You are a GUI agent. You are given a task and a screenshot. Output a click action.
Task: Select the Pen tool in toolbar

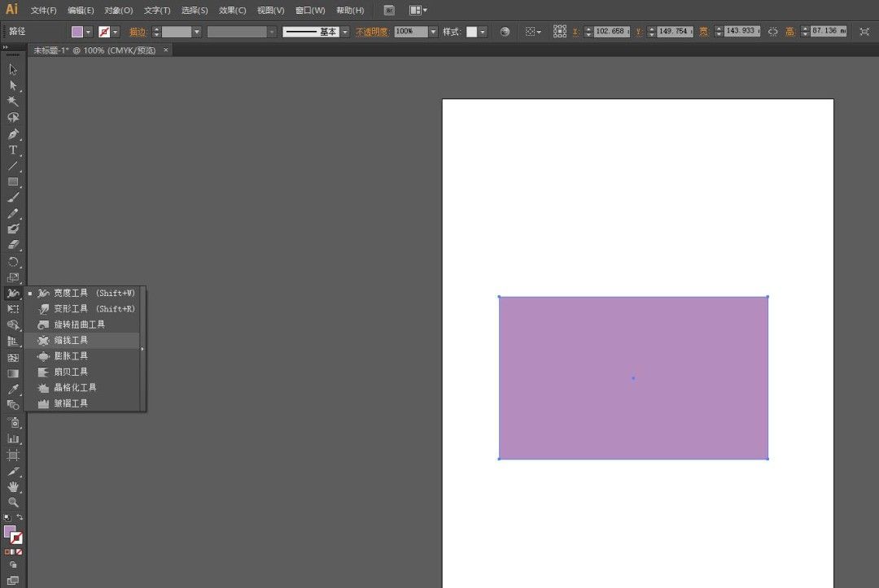(13, 134)
